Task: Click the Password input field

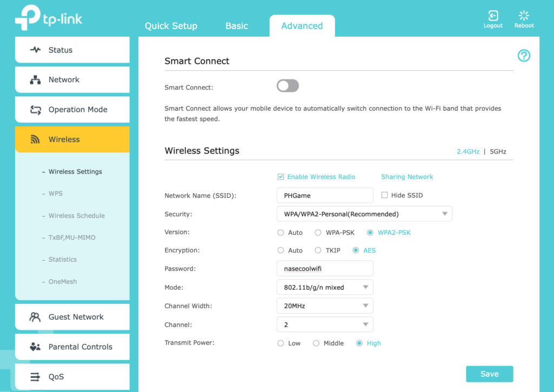Action: 325,268
